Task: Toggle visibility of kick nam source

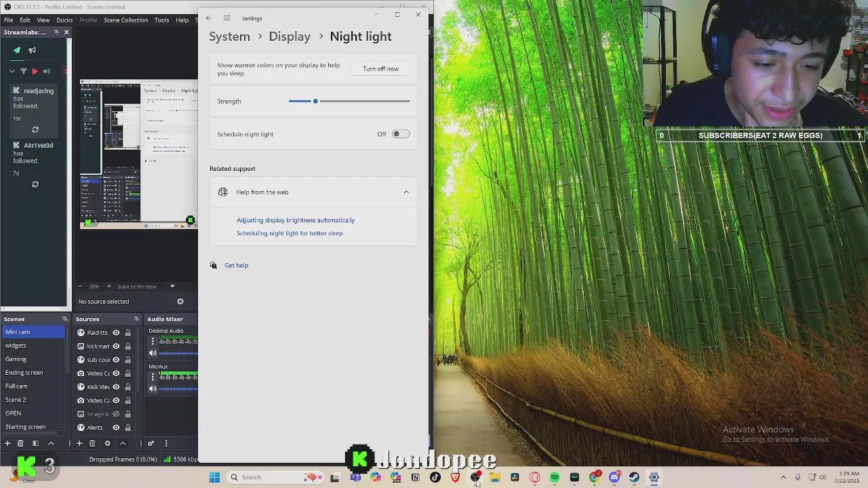Action: click(x=116, y=346)
